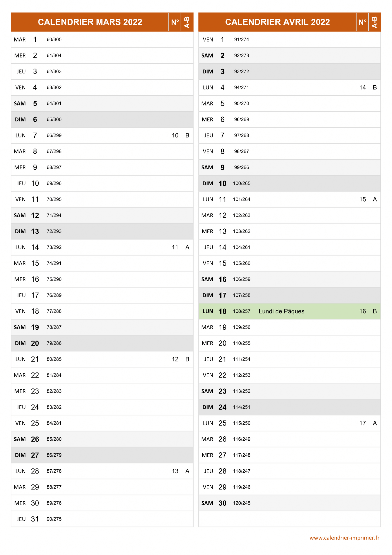Click the JEU 31 March row
Image resolution: width=392 pixels, height=555 pixels.
coord(102,519)
